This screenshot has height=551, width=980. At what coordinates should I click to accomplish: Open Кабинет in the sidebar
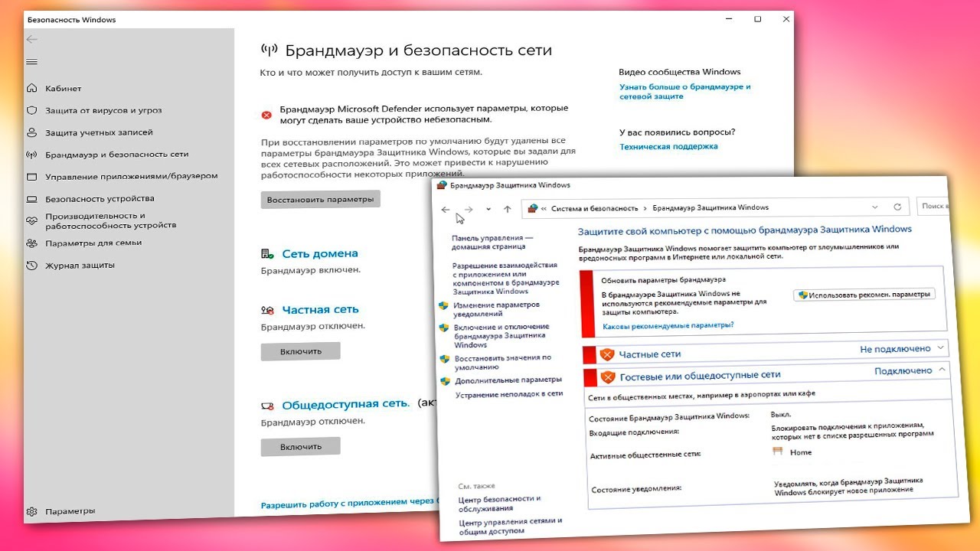(x=63, y=89)
